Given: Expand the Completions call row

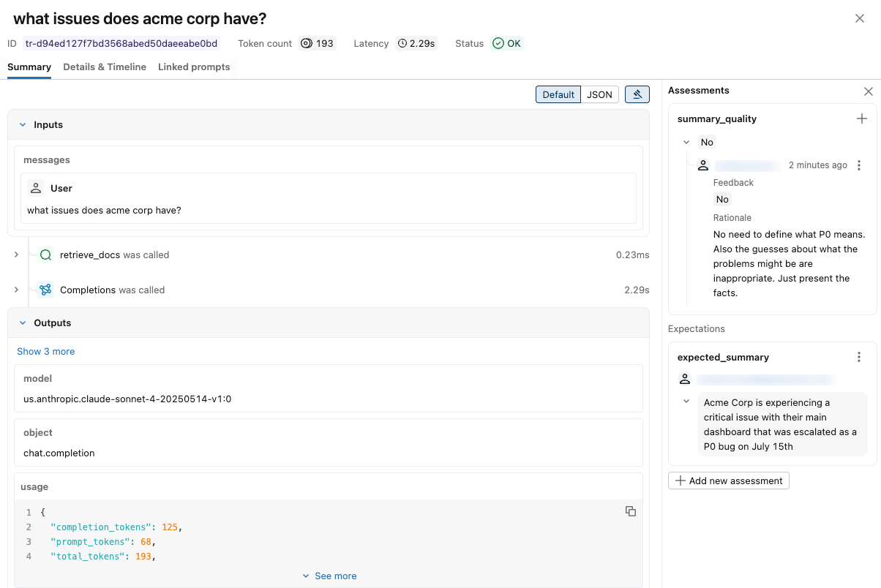Looking at the screenshot, I should tap(16, 290).
